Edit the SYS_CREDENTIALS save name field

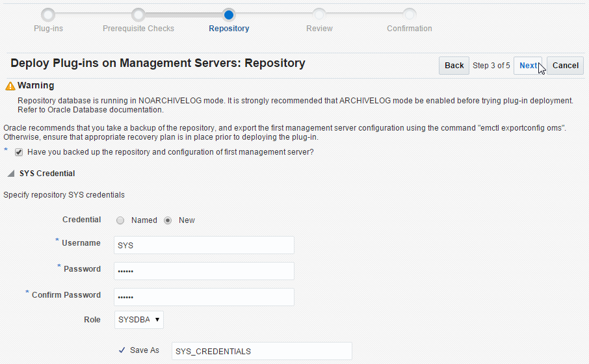pyautogui.click(x=262, y=351)
